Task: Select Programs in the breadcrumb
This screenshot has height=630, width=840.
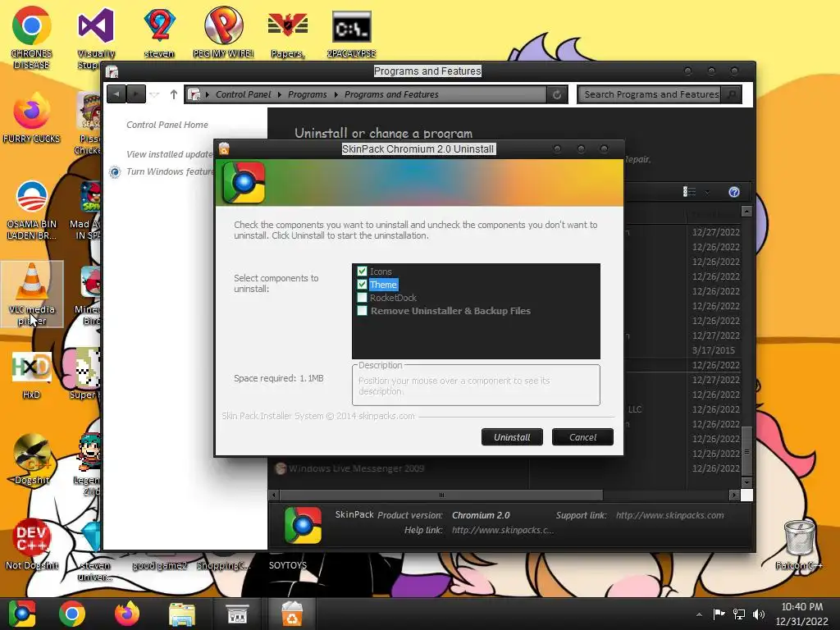Action: (x=307, y=94)
